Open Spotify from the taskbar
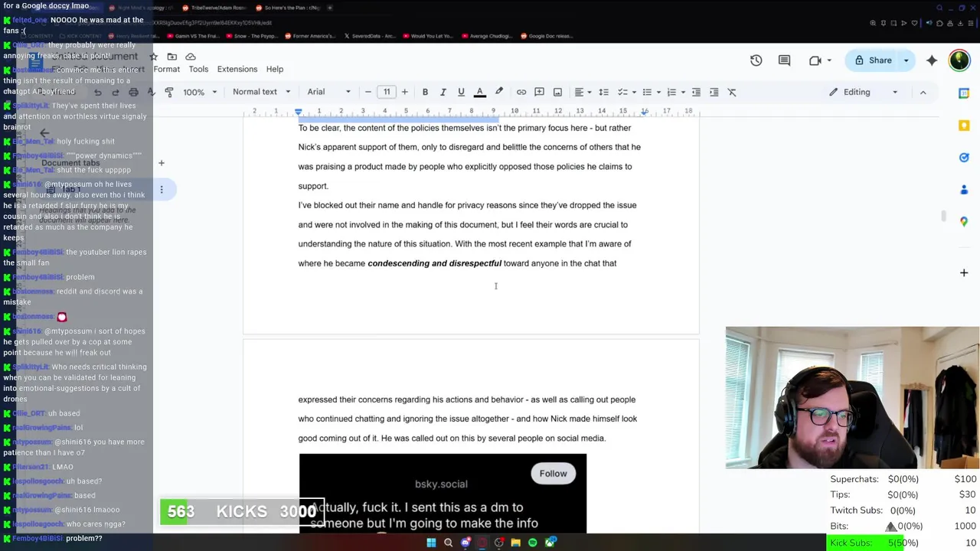The width and height of the screenshot is (980, 551). (532, 543)
